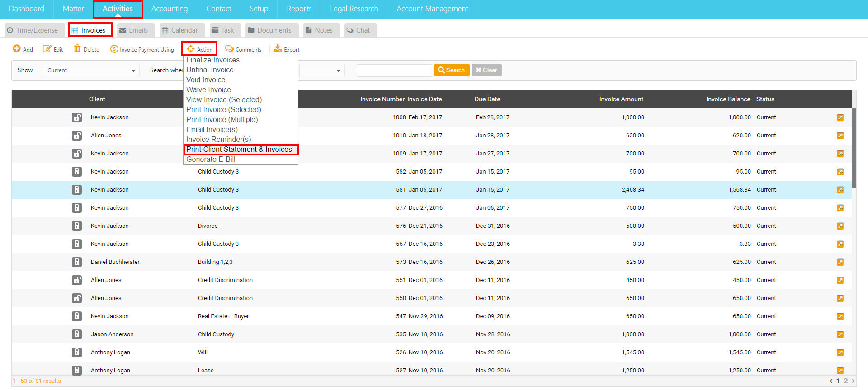Open the Legal Research menu
The width and height of the screenshot is (868, 390).
(354, 9)
